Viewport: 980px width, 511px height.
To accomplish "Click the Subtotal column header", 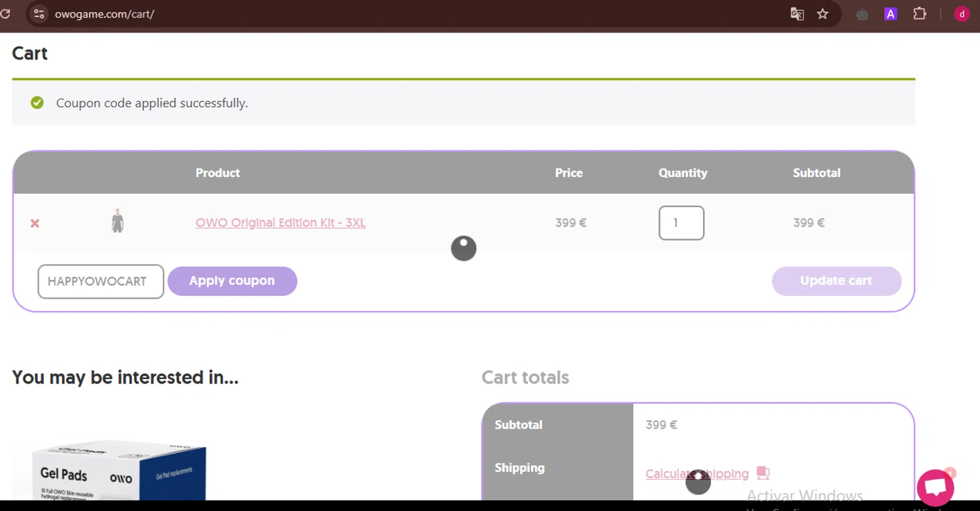I will pos(817,173).
